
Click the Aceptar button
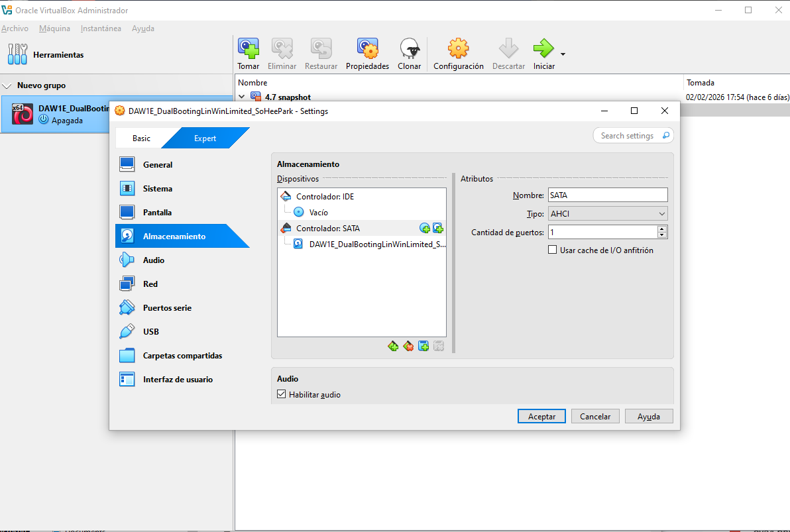541,416
